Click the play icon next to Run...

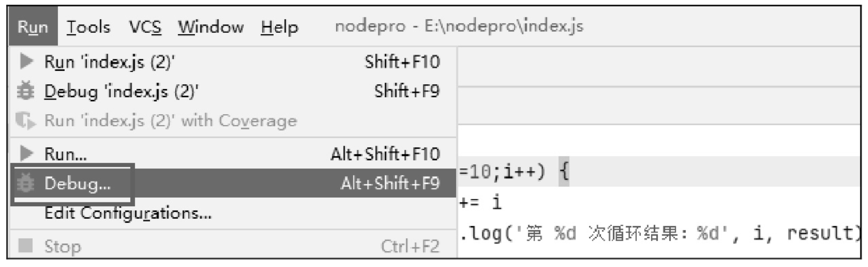pyautogui.click(x=27, y=153)
